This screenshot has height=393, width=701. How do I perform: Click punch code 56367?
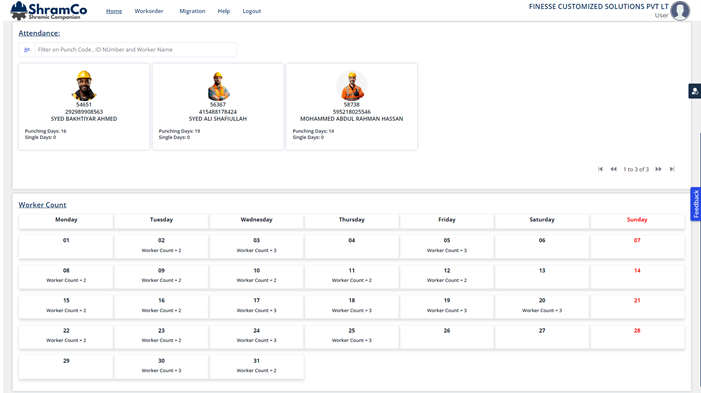point(218,105)
